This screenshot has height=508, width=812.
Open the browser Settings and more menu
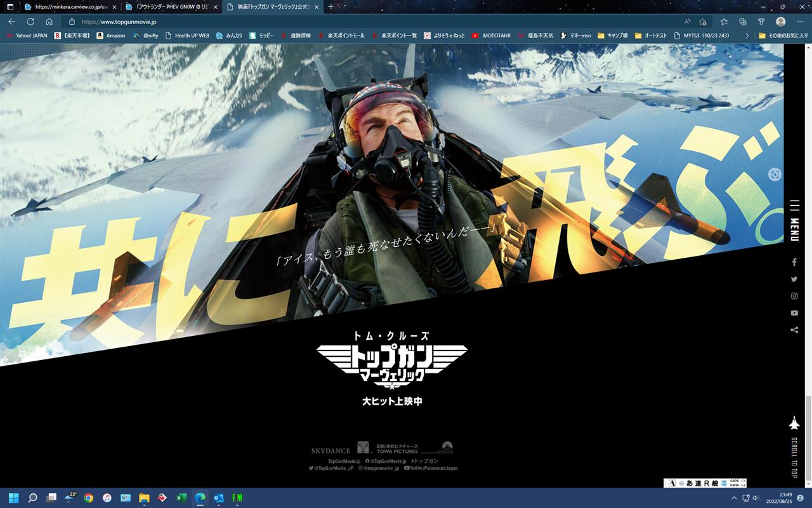click(800, 22)
